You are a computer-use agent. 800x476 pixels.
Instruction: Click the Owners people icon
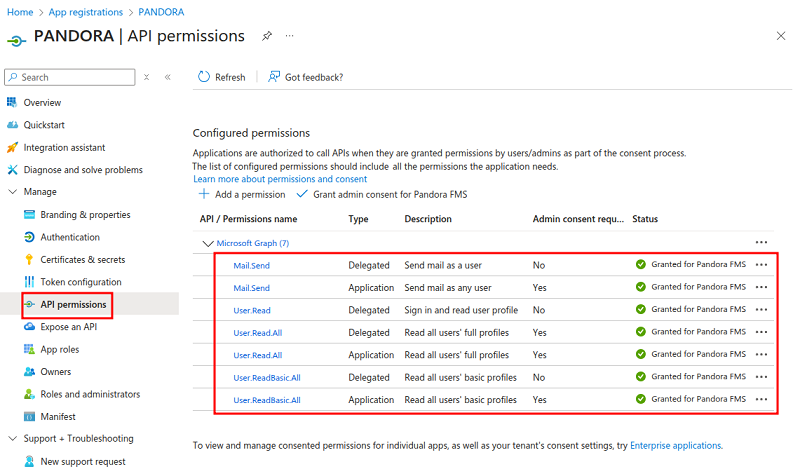click(x=30, y=371)
